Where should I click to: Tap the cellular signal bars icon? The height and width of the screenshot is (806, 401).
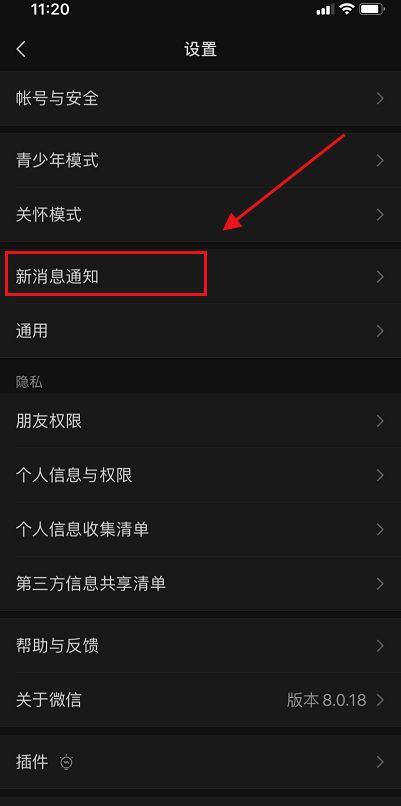(325, 9)
